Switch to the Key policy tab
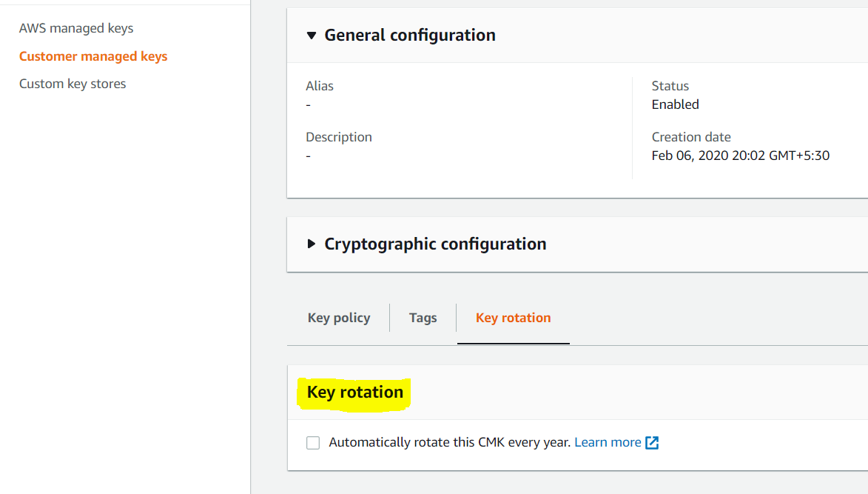 coord(339,318)
